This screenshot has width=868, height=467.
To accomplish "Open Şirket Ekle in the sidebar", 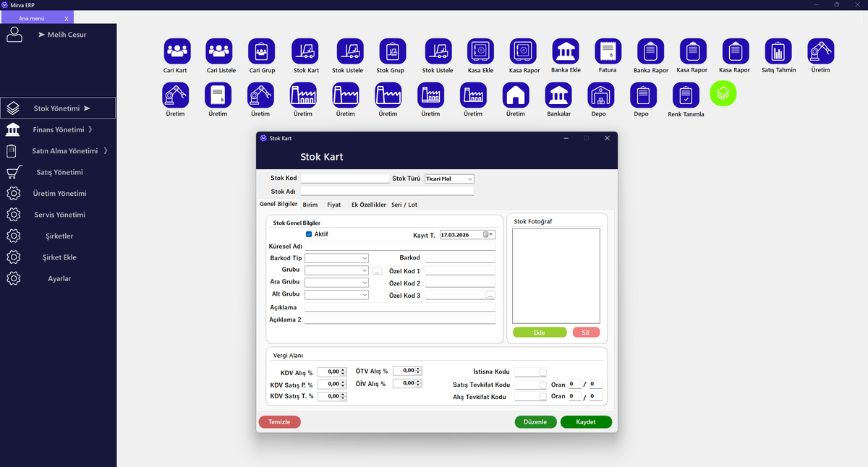I will point(58,257).
